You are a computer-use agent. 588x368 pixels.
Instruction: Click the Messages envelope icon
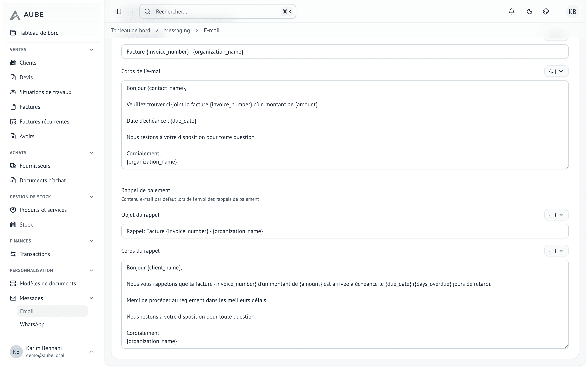[x=13, y=298]
